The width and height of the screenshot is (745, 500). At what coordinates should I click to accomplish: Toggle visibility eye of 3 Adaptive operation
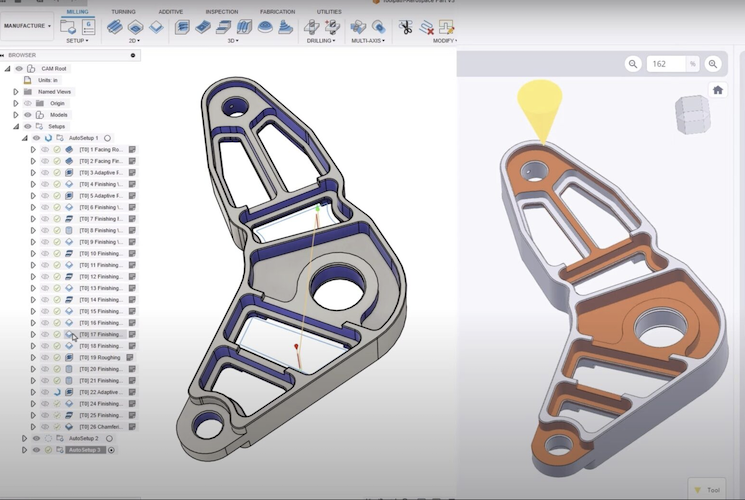click(x=45, y=173)
